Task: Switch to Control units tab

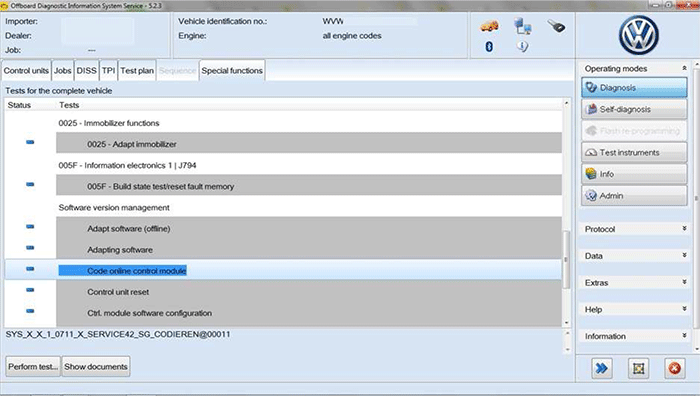Action: [x=26, y=71]
